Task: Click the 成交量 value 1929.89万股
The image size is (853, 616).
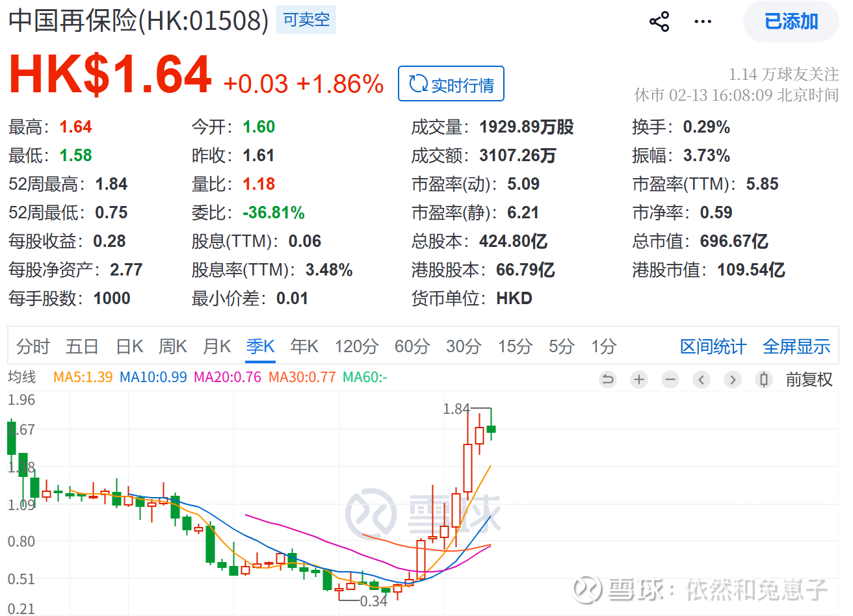Action: [527, 127]
